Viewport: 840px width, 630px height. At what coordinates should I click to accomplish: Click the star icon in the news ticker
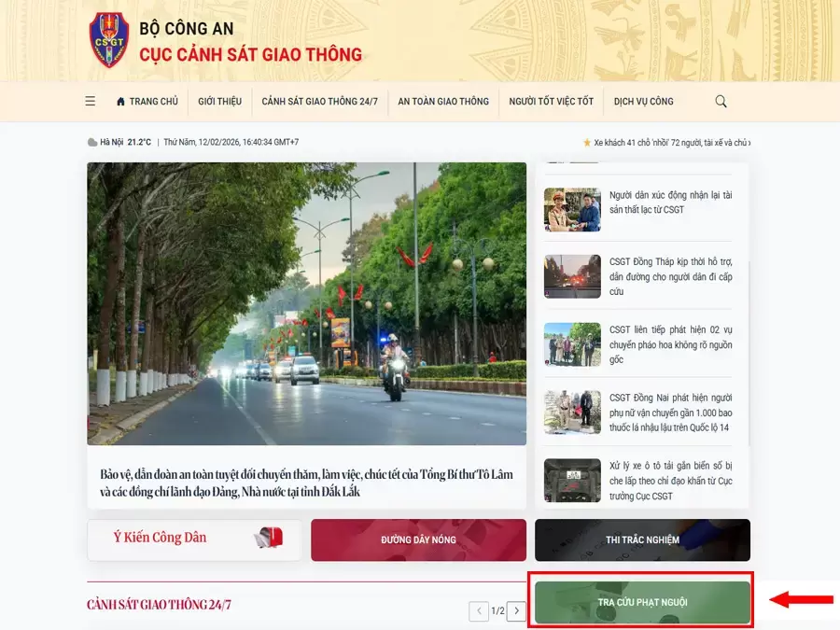coord(587,143)
